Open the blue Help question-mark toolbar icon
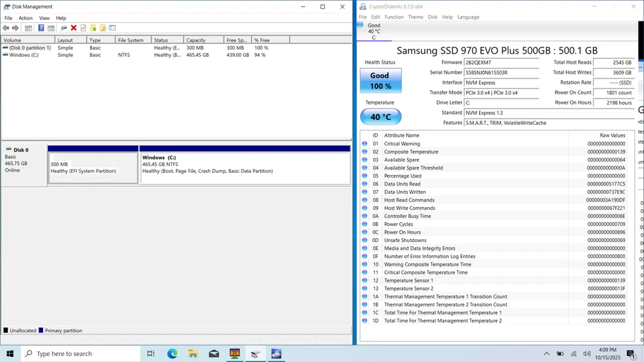Viewport: 644px width, 362px height. click(x=41, y=28)
